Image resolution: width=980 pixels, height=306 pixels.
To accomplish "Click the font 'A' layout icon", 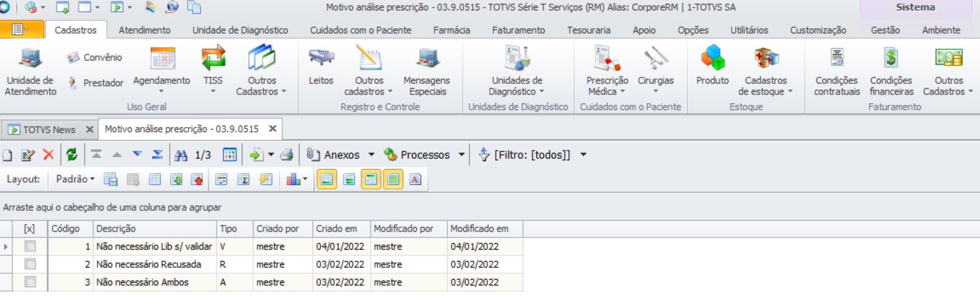I will 415,179.
